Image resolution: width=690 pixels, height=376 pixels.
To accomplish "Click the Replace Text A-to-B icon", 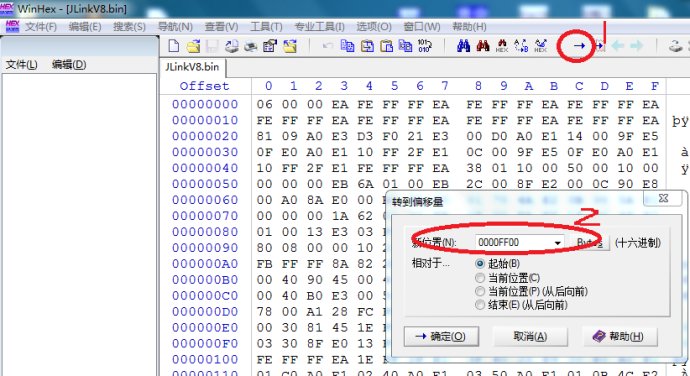I will pos(521,46).
